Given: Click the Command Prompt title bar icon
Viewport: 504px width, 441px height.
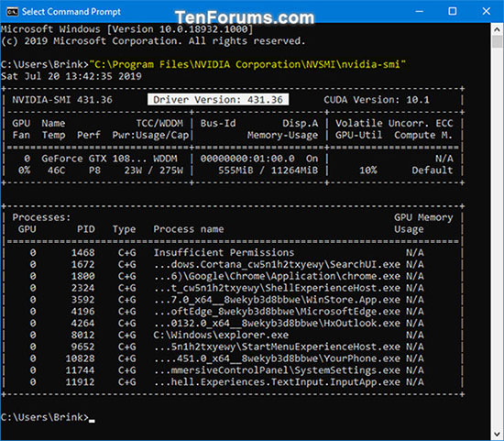Looking at the screenshot, I should pos(12,12).
